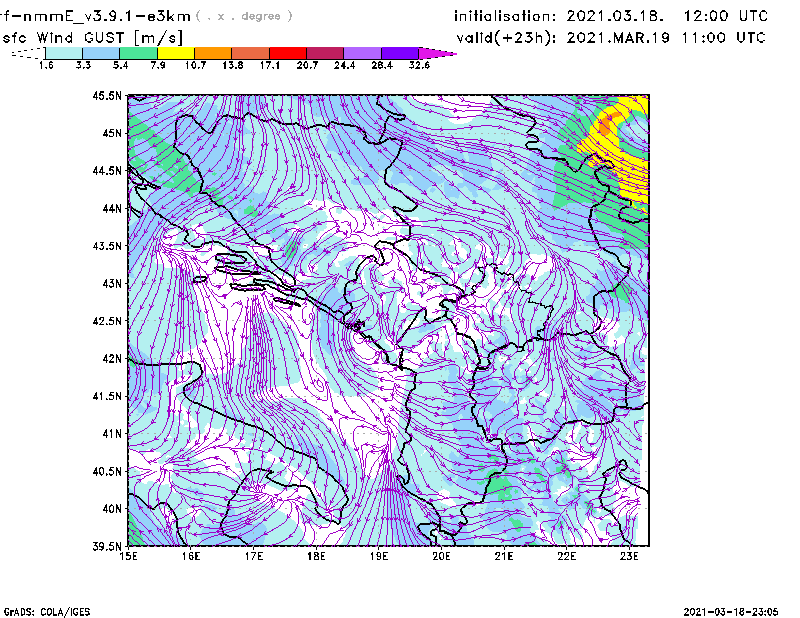Click the white dashed arrow below 1.6
800x618 pixels.
(28, 53)
